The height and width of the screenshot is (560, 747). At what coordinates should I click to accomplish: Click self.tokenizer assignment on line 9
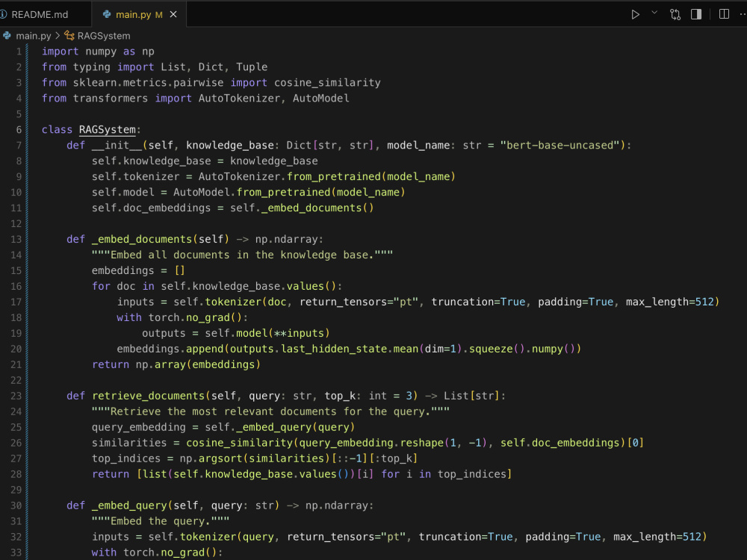pyautogui.click(x=136, y=177)
